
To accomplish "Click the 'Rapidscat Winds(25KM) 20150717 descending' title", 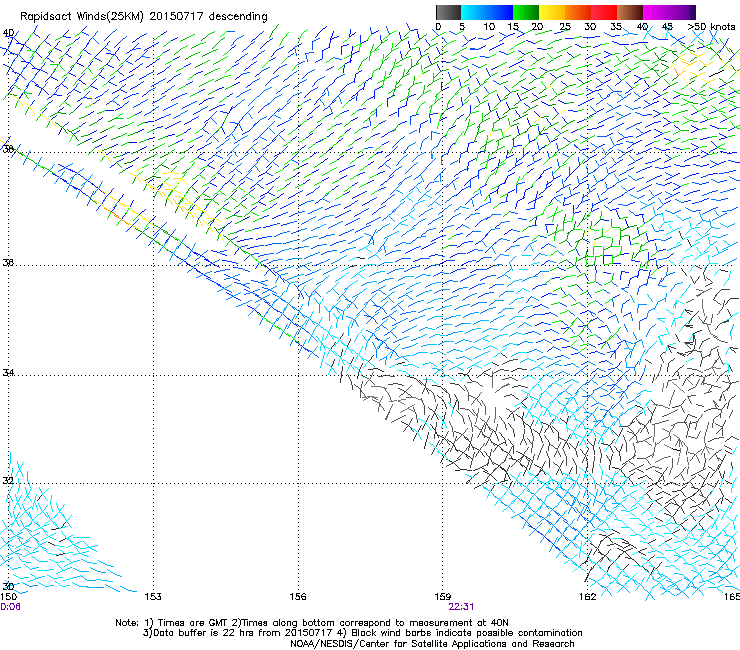I will click(x=144, y=17).
